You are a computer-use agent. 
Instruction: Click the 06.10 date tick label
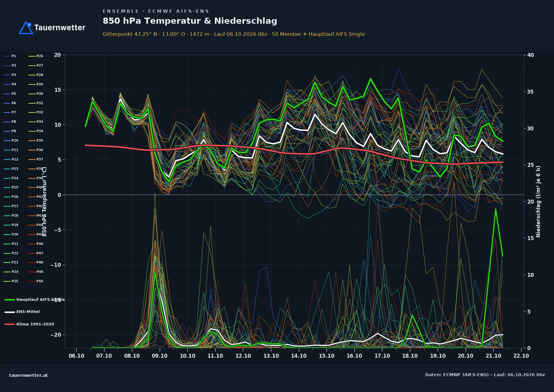click(76, 356)
